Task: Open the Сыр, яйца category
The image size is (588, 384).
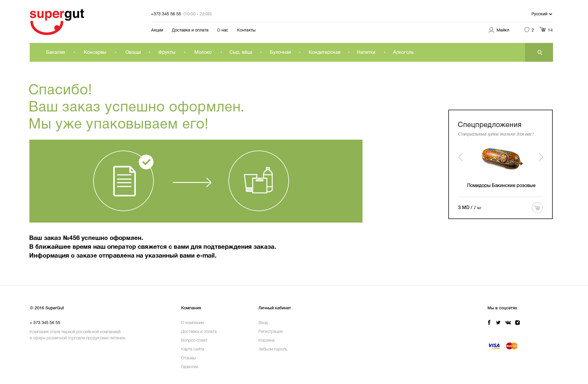Action: (x=241, y=52)
